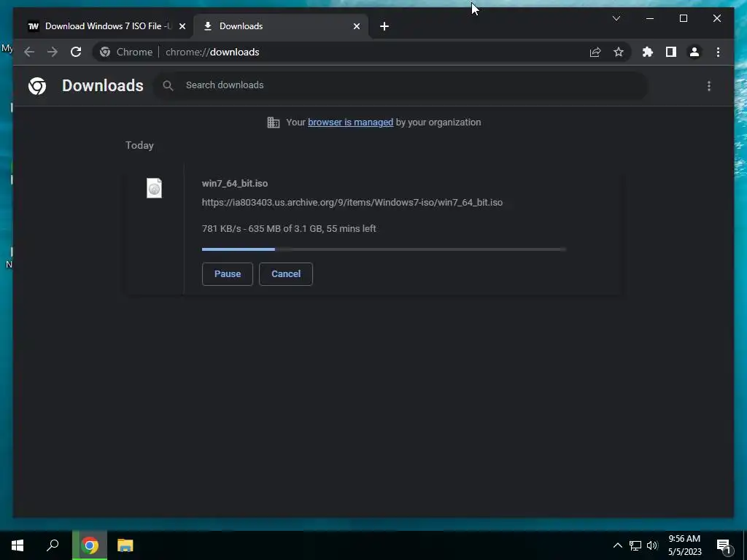Screen dimensions: 747x560
Task: Open taskbar search magnifier
Action: pos(53,545)
